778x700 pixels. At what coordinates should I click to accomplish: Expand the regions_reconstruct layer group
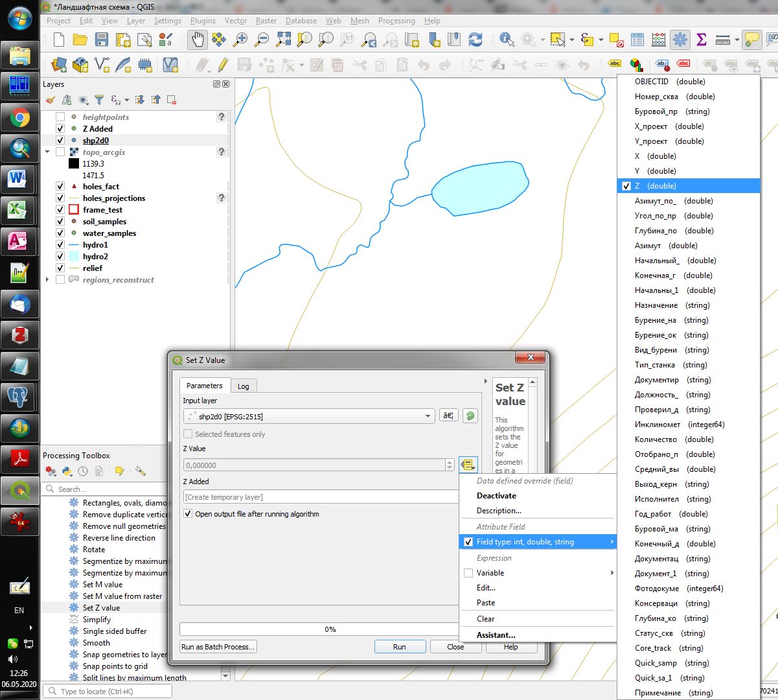(x=47, y=280)
